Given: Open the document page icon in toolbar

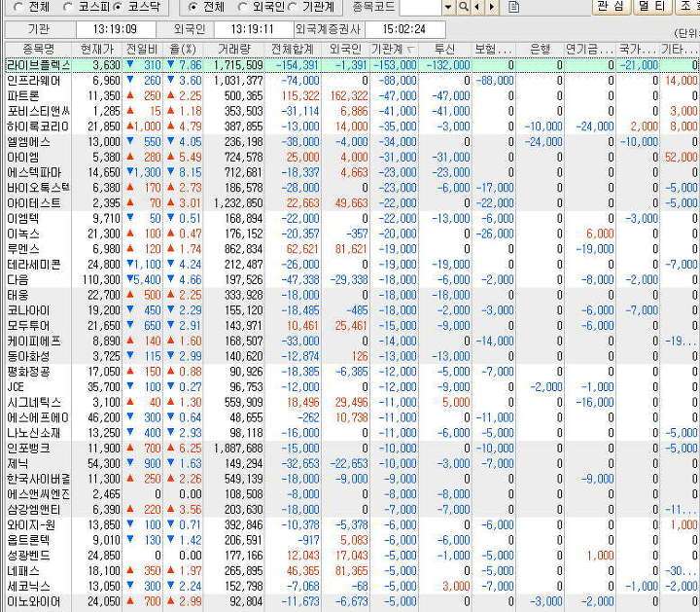Looking at the screenshot, I should pyautogui.click(x=514, y=7).
